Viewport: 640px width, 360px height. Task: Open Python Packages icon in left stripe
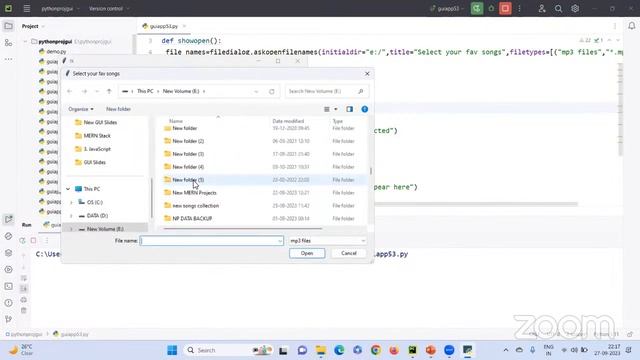tap(8, 253)
